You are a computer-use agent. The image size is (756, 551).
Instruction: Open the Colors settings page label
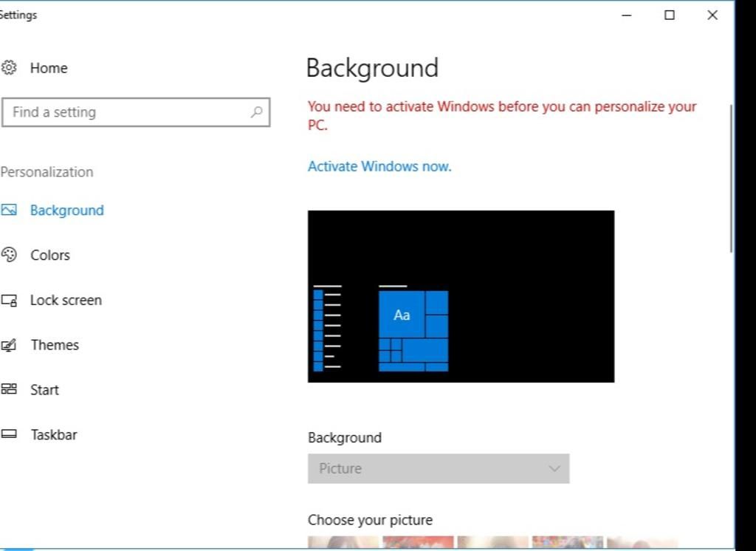pyautogui.click(x=50, y=255)
